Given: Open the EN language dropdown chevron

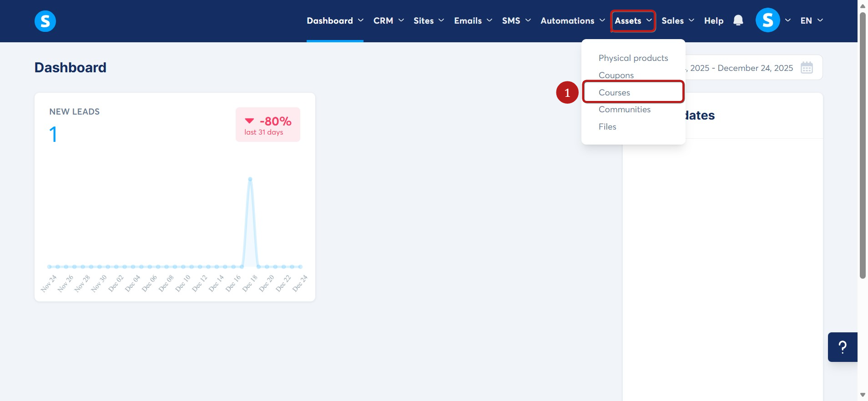Looking at the screenshot, I should click(x=820, y=20).
